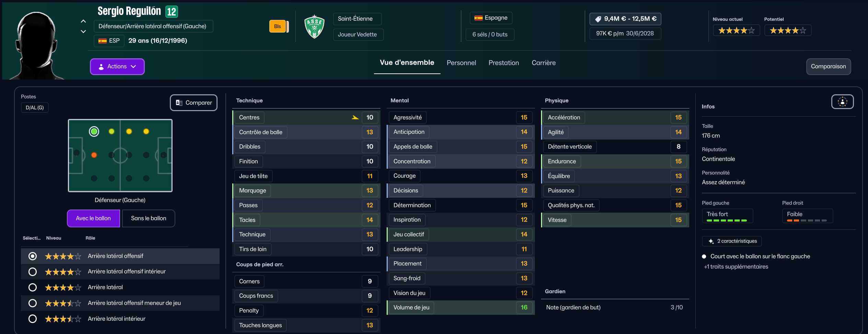The width and height of the screenshot is (868, 334).
Task: Click the Niveau actuel star rating
Action: tap(736, 31)
